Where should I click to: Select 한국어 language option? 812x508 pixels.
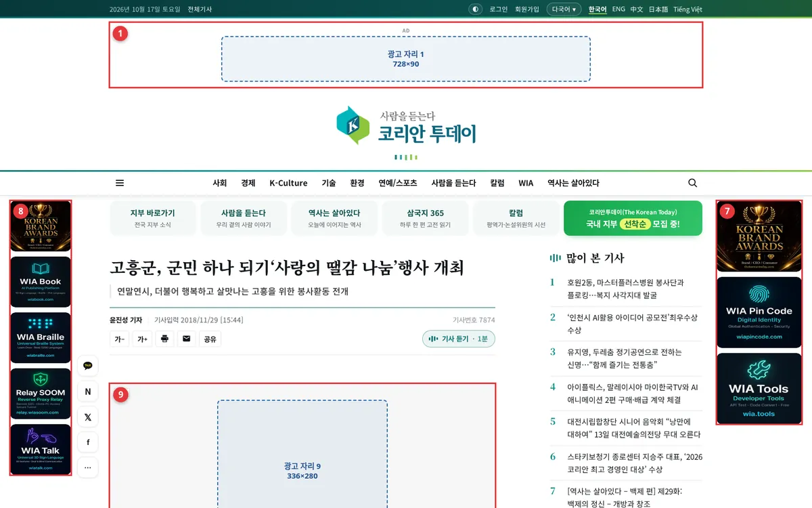point(597,9)
